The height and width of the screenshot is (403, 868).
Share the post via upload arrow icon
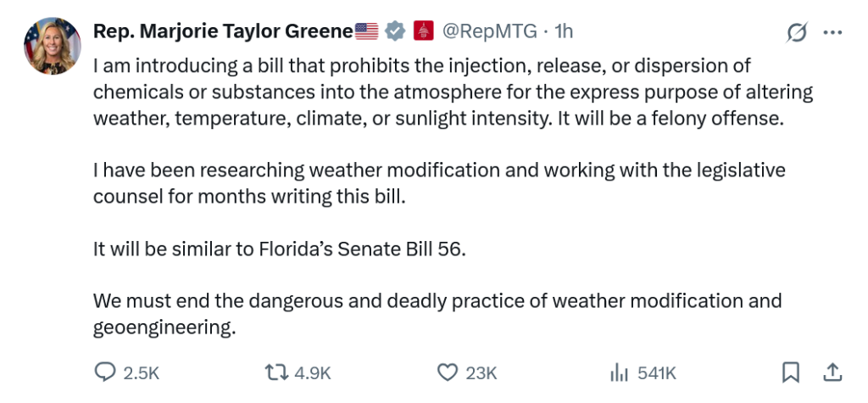pos(832,372)
